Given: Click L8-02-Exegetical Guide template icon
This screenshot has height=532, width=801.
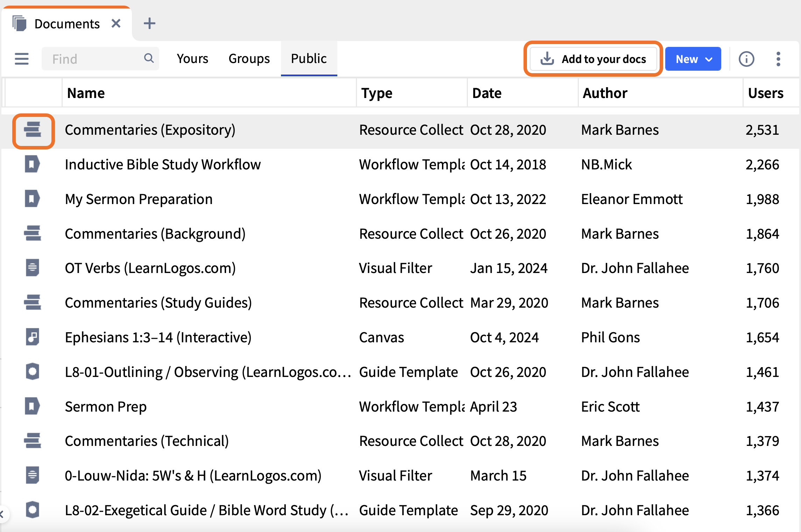Looking at the screenshot, I should tap(33, 510).
